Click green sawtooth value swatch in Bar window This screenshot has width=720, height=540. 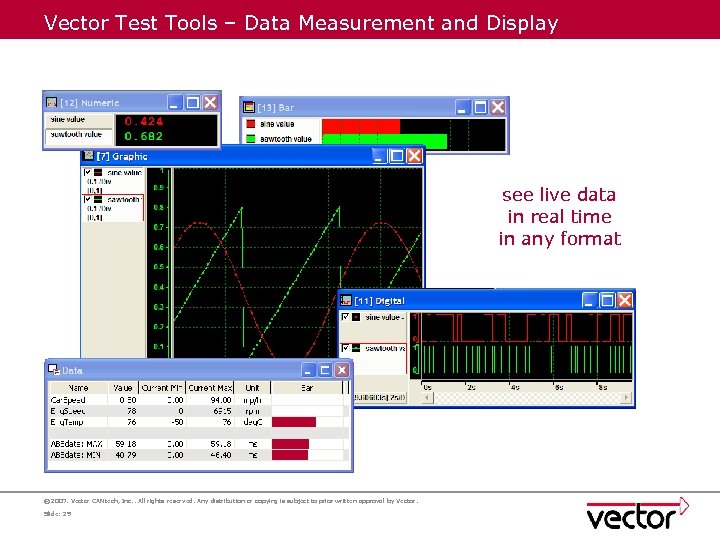point(251,138)
